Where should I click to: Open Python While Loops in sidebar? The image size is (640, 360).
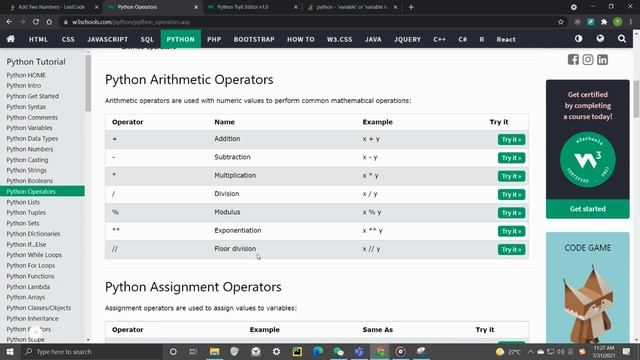34,255
